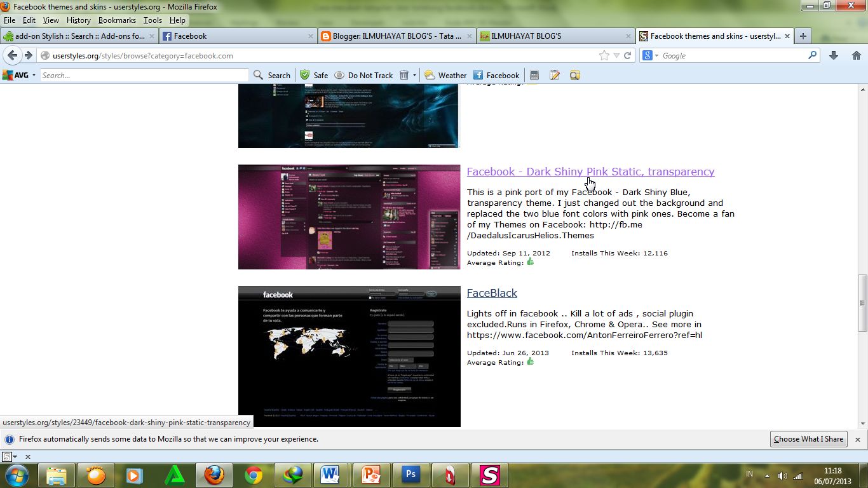868x488 pixels.
Task: Open the Help menu
Action: pos(177,20)
